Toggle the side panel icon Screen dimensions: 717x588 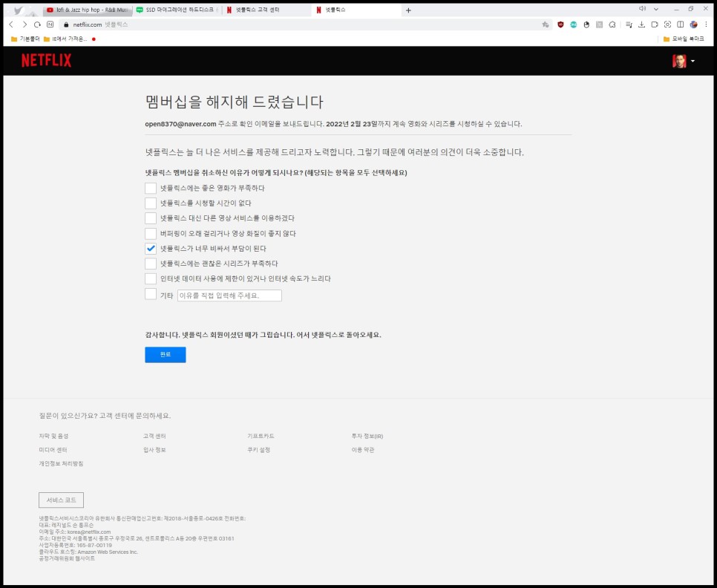pos(681,24)
